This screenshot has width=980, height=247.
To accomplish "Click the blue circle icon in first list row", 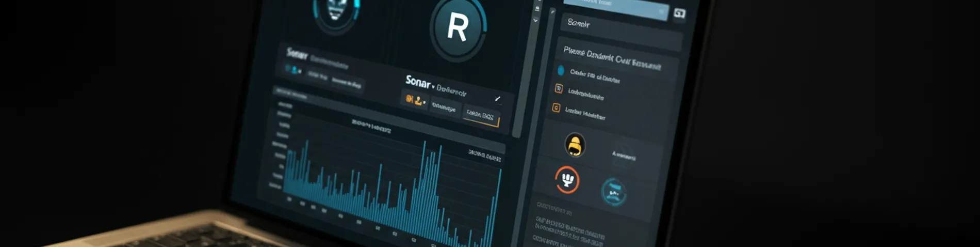I will (561, 70).
